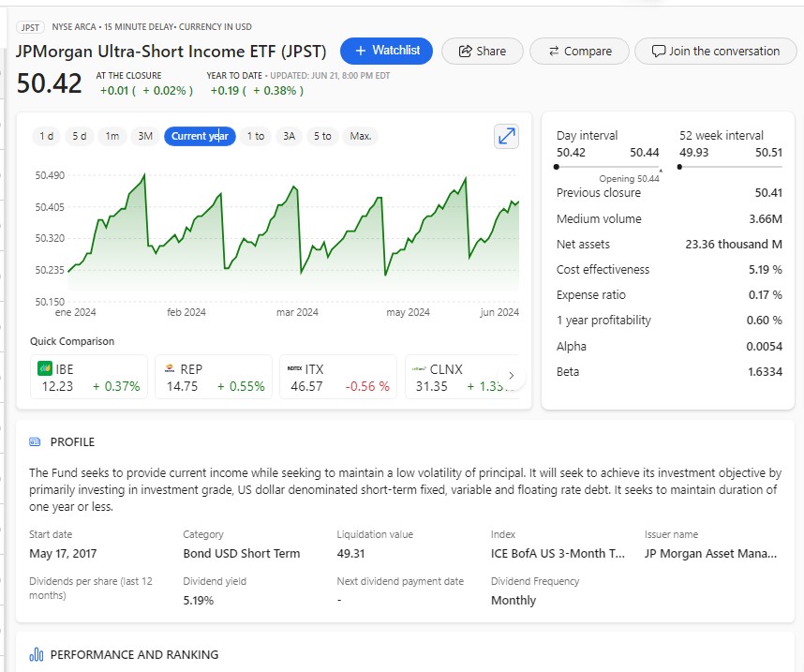
Task: Click the 52 week interval range slider
Action: [x=731, y=167]
